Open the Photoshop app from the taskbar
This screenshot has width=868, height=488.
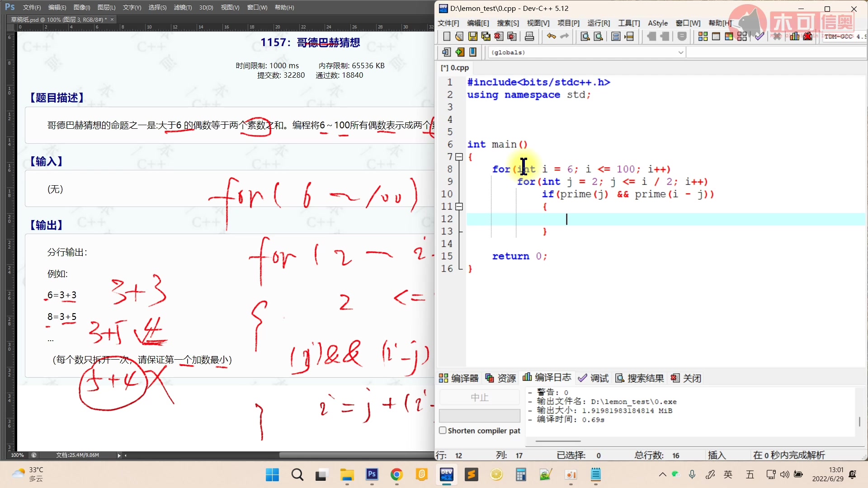[372, 474]
